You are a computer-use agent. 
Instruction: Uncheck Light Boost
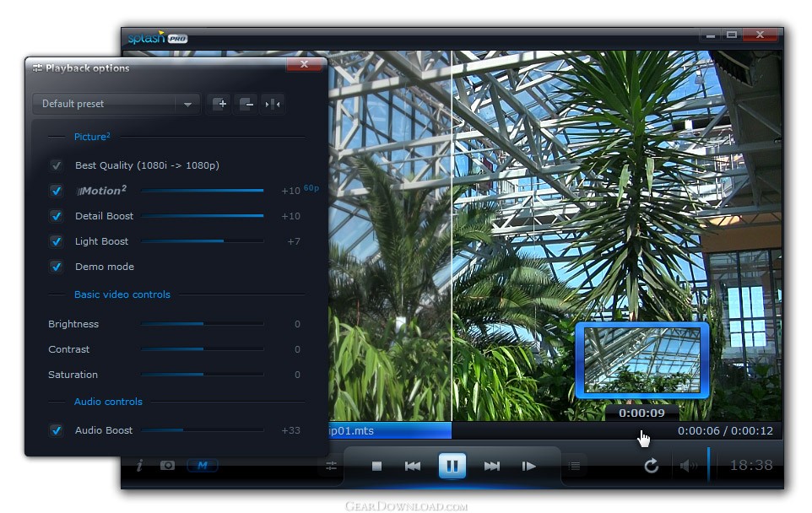(56, 242)
